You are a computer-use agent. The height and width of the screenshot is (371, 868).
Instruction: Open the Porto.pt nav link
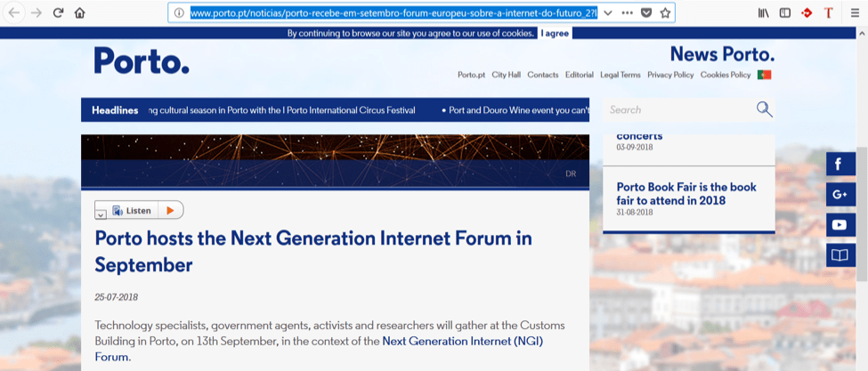472,75
